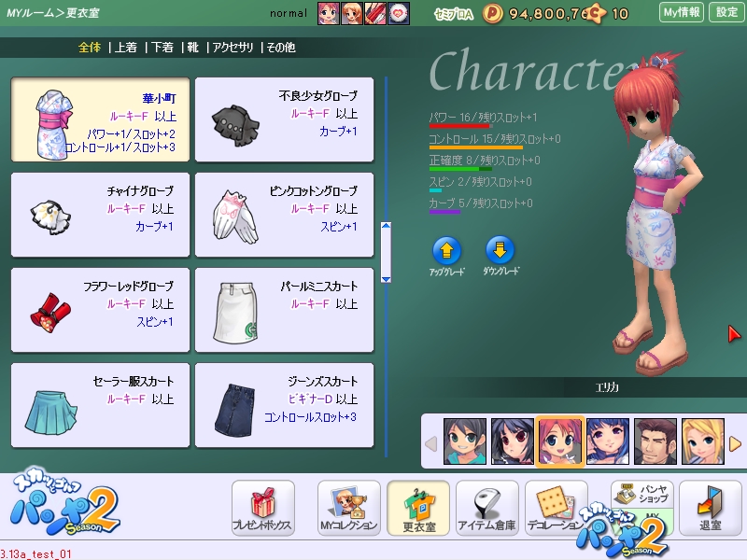Click the ダウングレード down-arrow icon
Image resolution: width=747 pixels, height=560 pixels.
tap(500, 250)
